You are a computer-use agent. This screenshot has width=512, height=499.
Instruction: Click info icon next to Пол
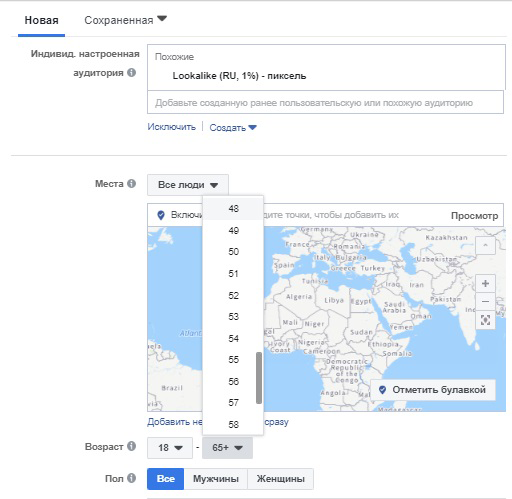[132, 478]
